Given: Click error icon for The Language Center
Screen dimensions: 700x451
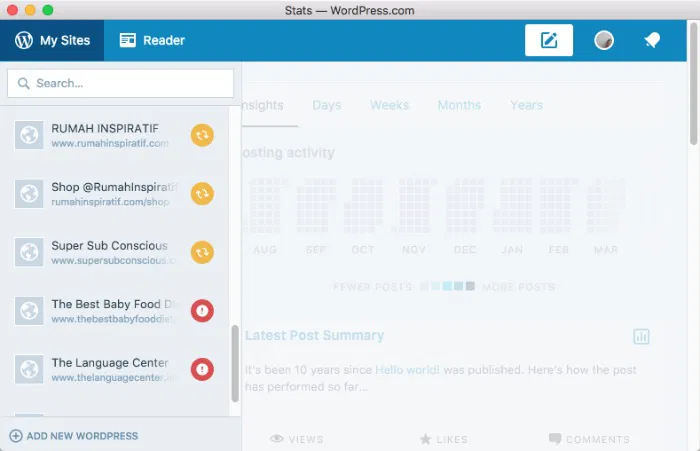Looking at the screenshot, I should [x=202, y=369].
